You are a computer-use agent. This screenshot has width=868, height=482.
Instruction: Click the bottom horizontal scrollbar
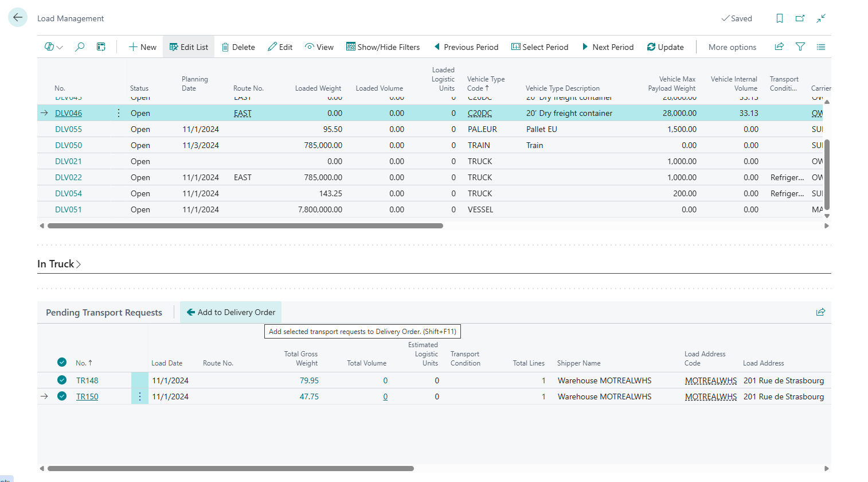click(230, 468)
